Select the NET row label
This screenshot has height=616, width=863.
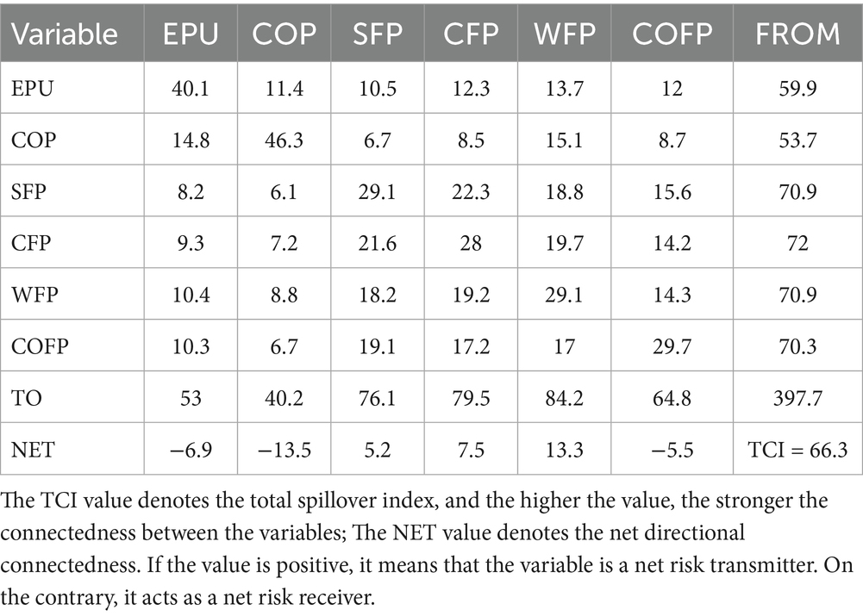32,448
